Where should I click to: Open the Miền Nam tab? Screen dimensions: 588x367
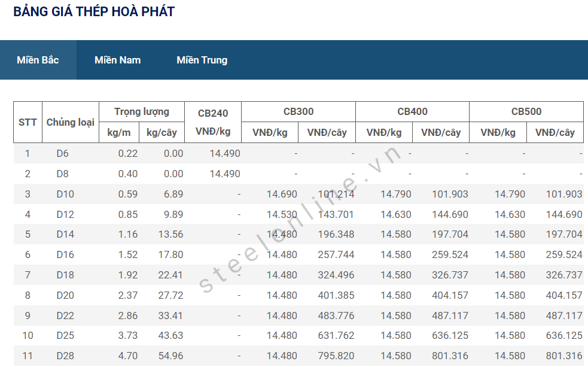[x=117, y=60]
